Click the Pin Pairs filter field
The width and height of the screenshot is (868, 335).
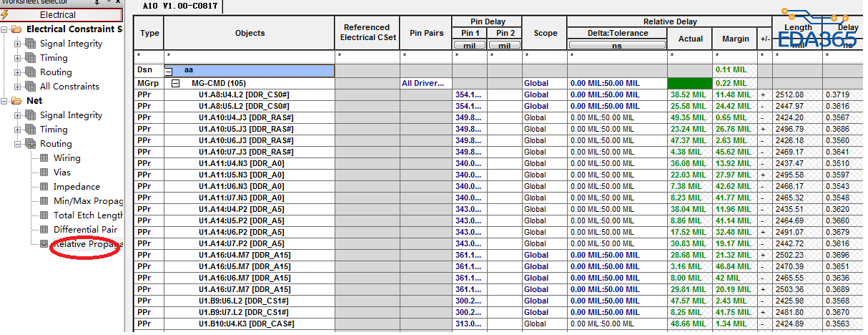[x=426, y=55]
